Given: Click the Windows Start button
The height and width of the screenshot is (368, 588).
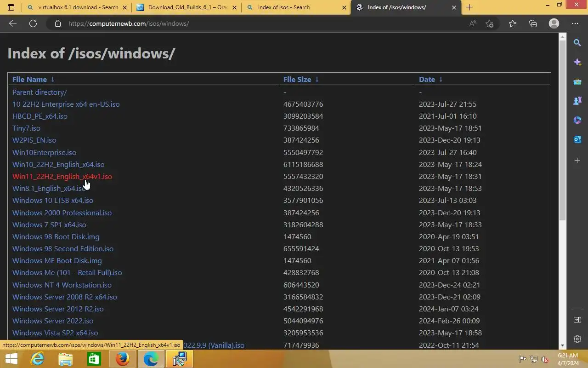Looking at the screenshot, I should tap(11, 359).
